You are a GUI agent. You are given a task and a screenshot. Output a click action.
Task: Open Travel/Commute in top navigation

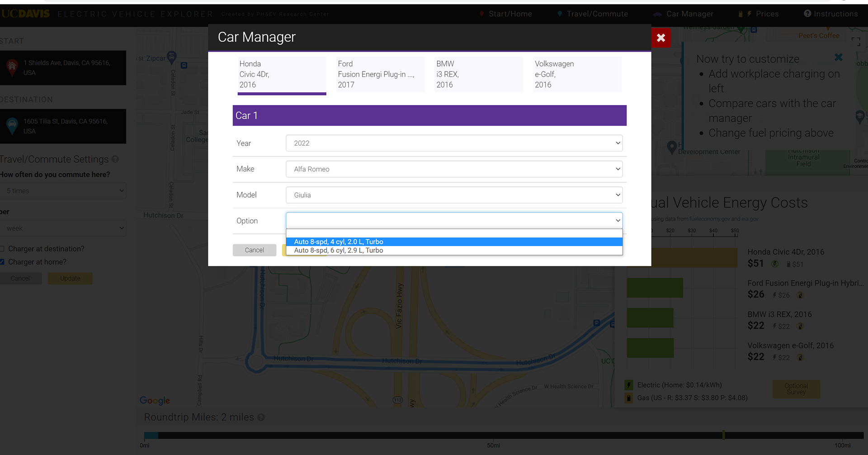(592, 14)
